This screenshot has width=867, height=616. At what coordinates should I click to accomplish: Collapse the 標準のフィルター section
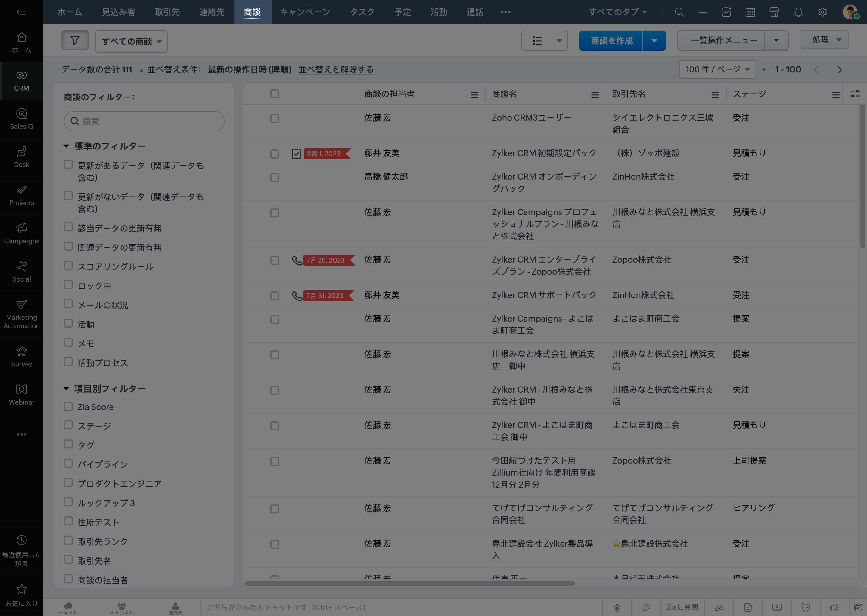pos(66,146)
